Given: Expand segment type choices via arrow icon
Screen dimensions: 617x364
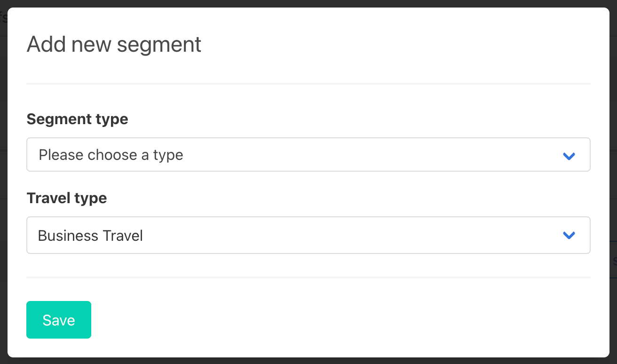Looking at the screenshot, I should pyautogui.click(x=569, y=156).
